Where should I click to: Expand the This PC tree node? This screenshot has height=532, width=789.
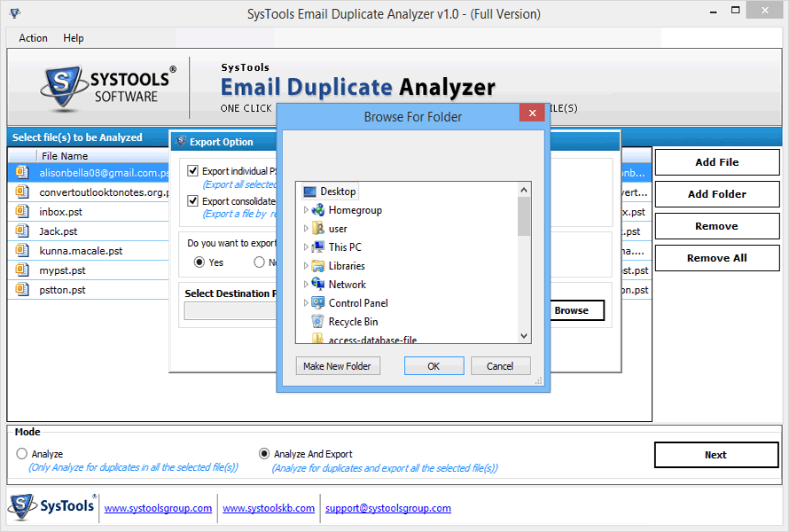pos(306,247)
